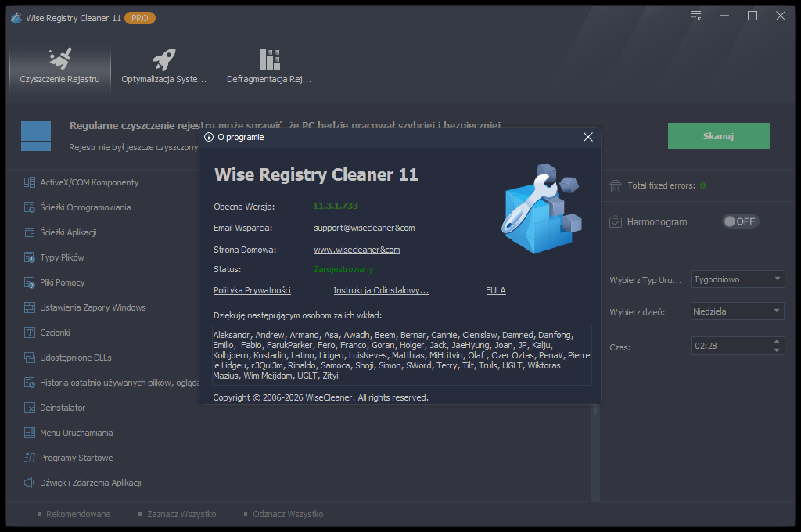The image size is (801, 532).
Task: Click the Harmonogram calendar icon
Action: click(x=616, y=221)
